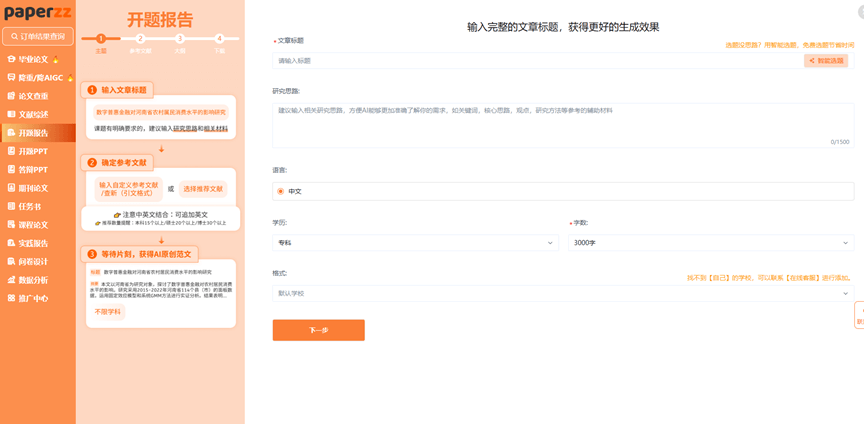Click the 研究思路 field label
864x424 pixels.
[x=286, y=90]
